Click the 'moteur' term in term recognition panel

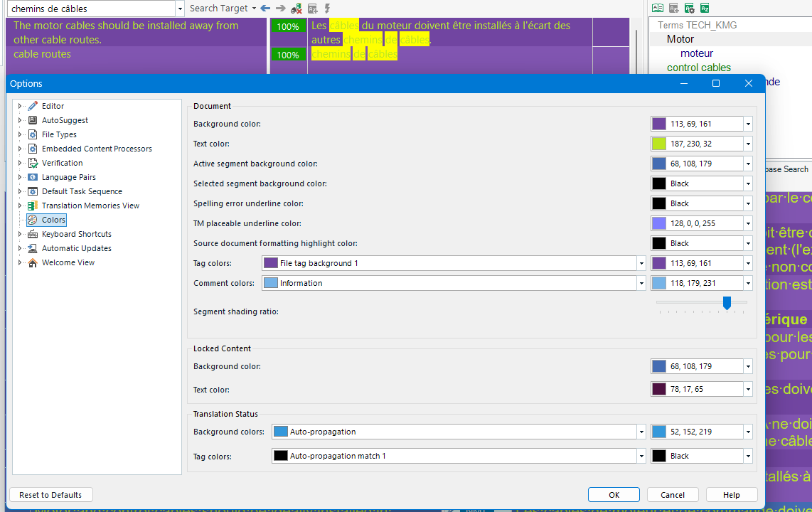pos(697,53)
